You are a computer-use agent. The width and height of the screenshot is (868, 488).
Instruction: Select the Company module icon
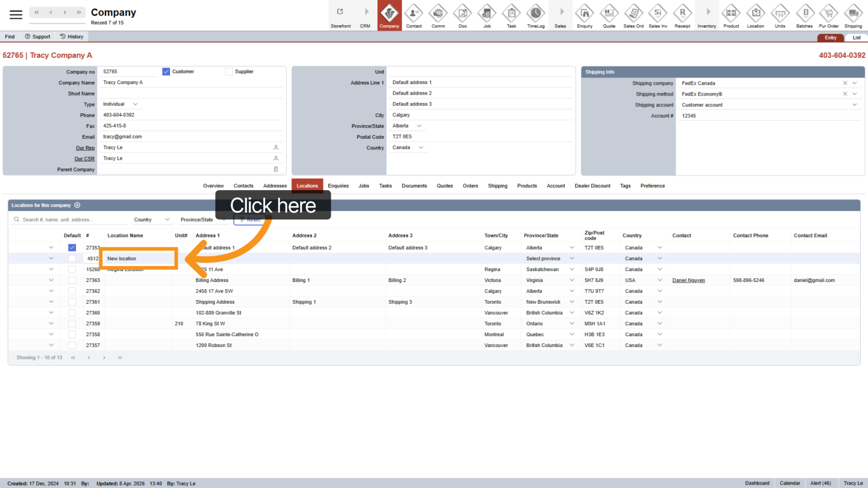[x=390, y=15]
